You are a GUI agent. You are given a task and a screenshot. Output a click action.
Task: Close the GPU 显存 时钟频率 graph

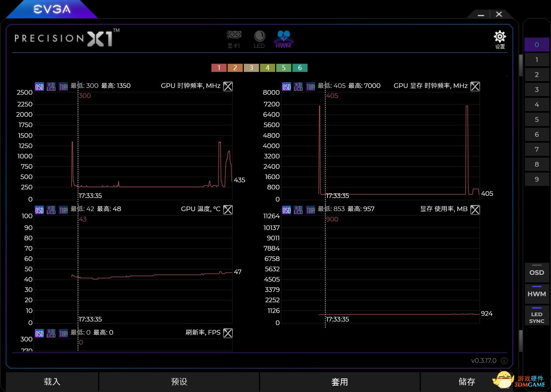click(x=475, y=86)
